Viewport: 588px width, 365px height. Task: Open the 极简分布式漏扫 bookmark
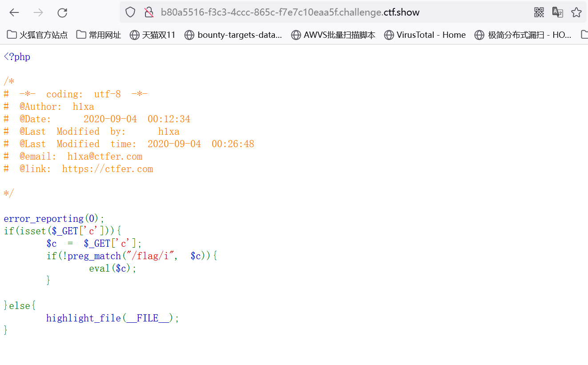pos(523,35)
